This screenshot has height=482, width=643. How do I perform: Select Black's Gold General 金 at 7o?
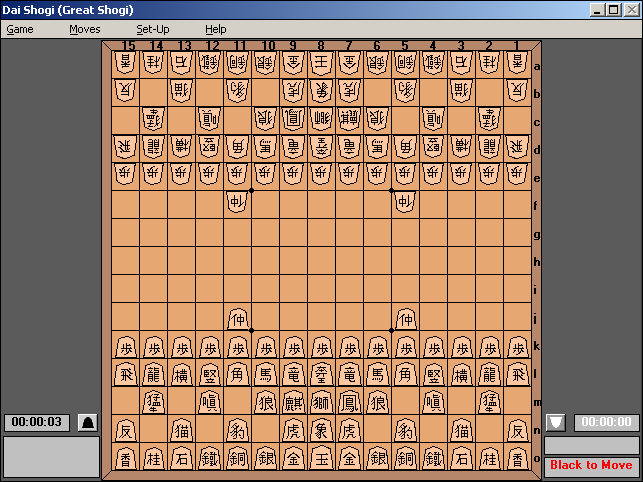click(x=349, y=458)
